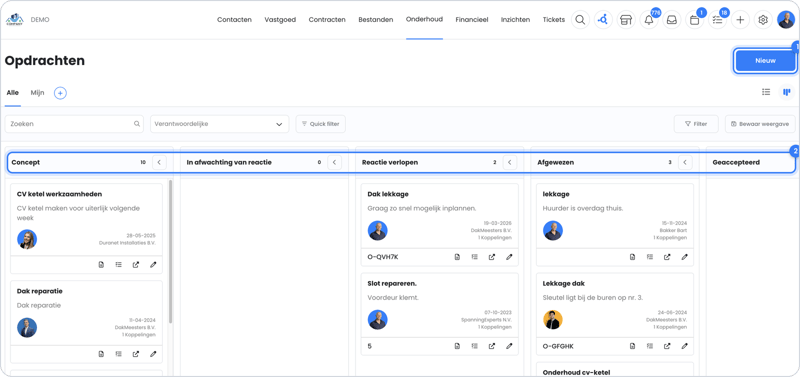Collapse the In afwachting van reactie column
This screenshot has height=377, width=800.
point(334,162)
